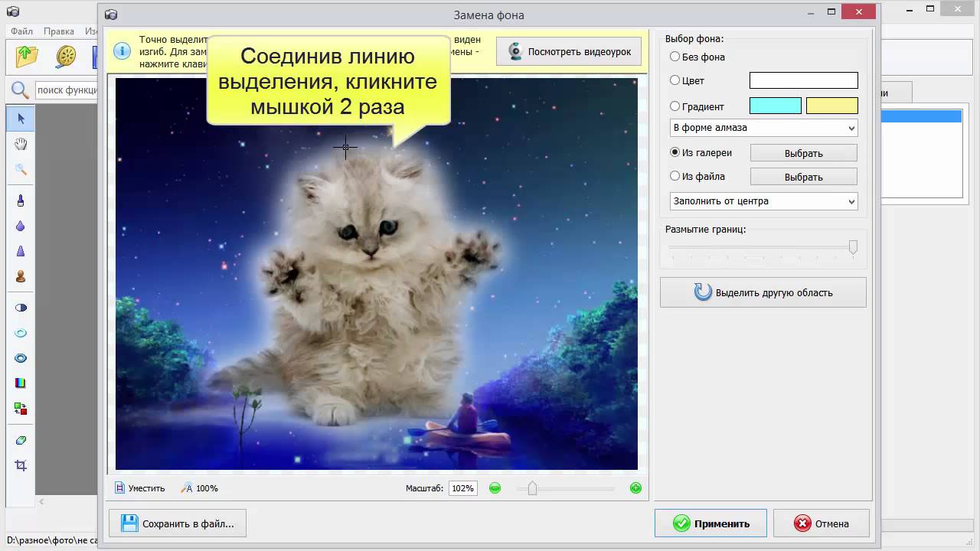Select the 'Без фона' radio option
The image size is (980, 551).
coord(675,57)
